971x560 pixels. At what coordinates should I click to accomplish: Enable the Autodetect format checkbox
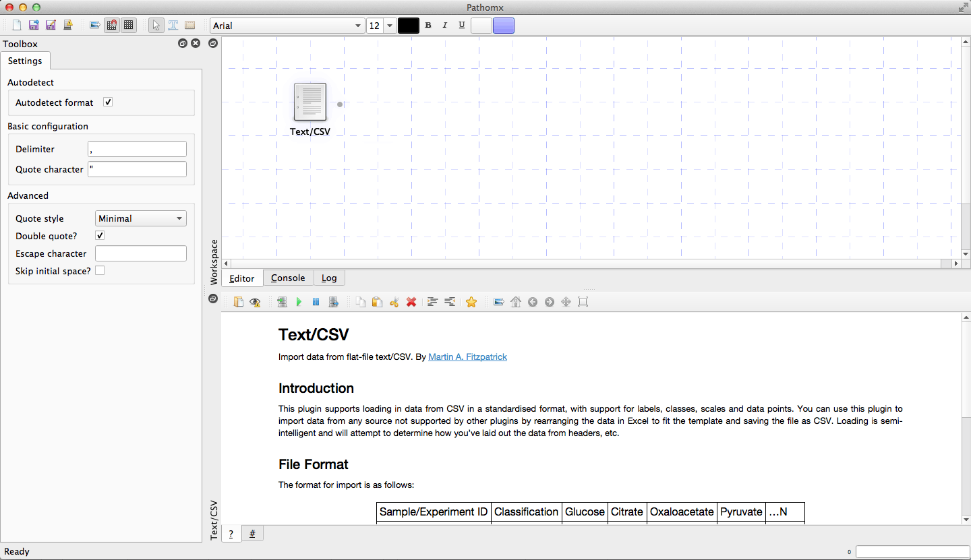click(107, 102)
